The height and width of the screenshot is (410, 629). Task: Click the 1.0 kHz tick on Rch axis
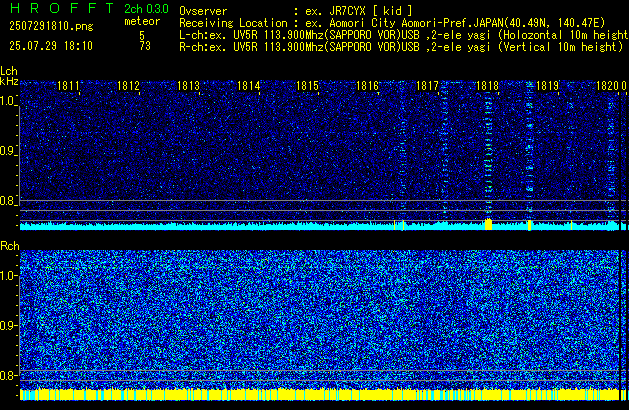pyautogui.click(x=8, y=276)
